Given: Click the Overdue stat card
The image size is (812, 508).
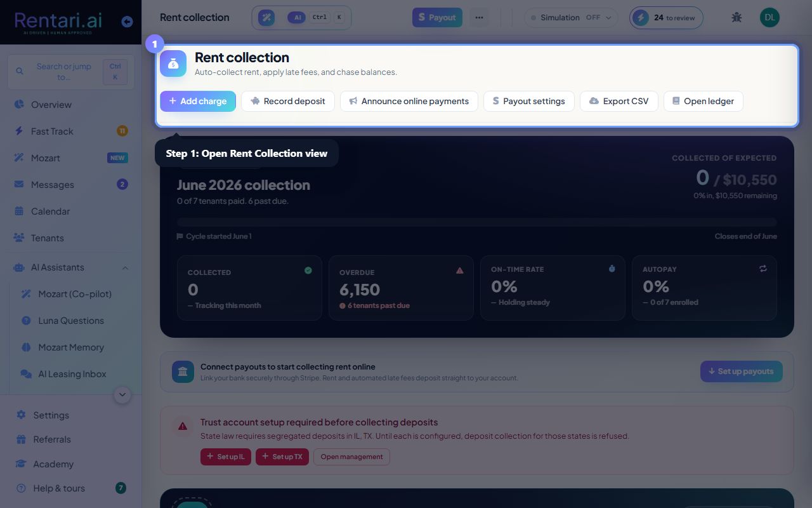Looking at the screenshot, I should [x=401, y=288].
